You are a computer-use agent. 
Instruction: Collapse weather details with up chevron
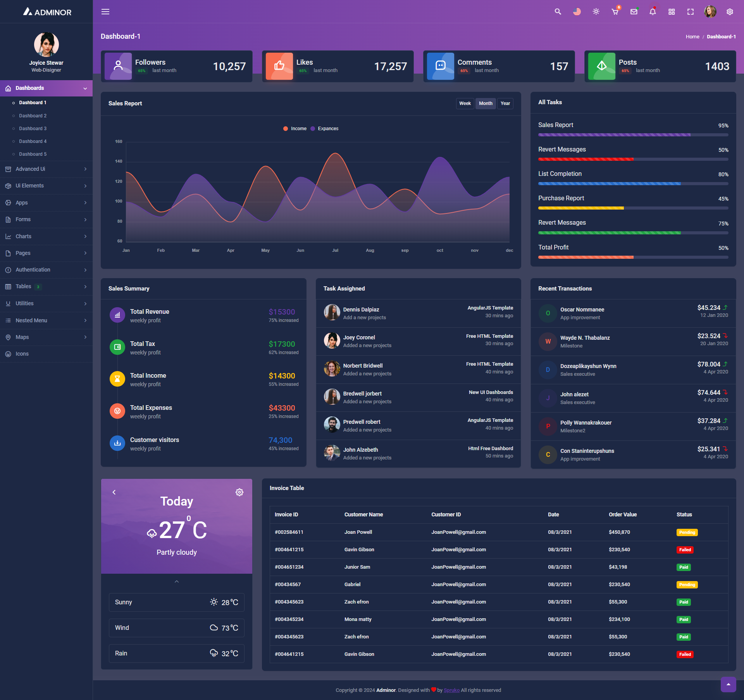[177, 581]
